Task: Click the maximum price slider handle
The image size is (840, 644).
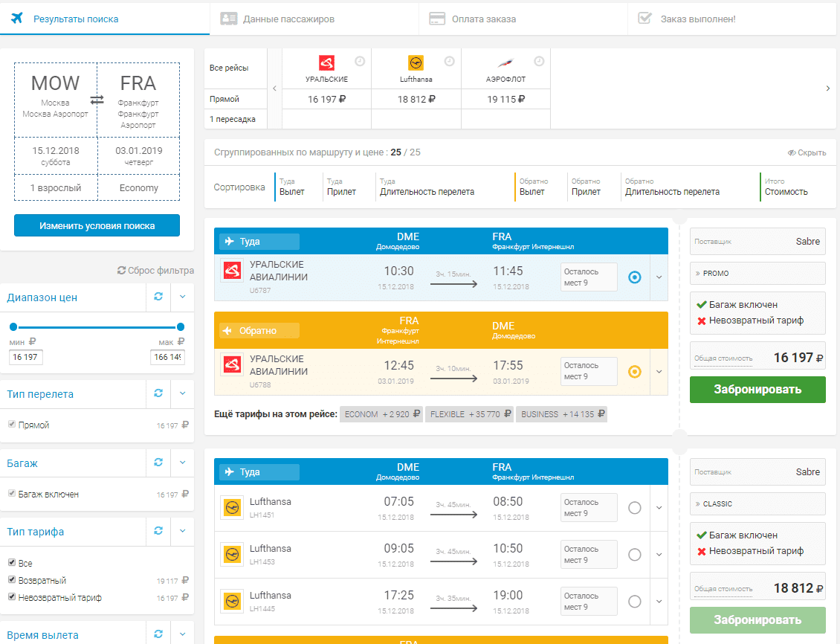Action: click(x=181, y=326)
